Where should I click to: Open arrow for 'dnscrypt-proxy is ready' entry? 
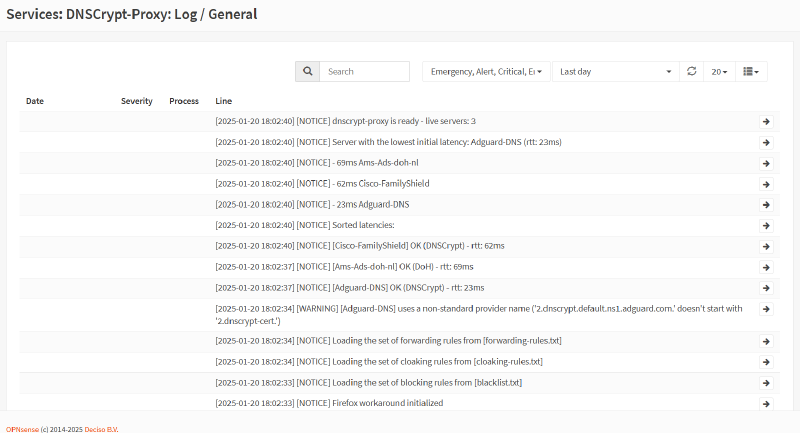click(766, 121)
